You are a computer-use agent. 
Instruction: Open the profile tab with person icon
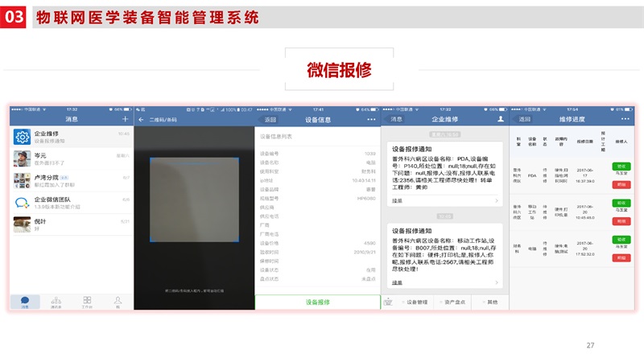(x=118, y=302)
